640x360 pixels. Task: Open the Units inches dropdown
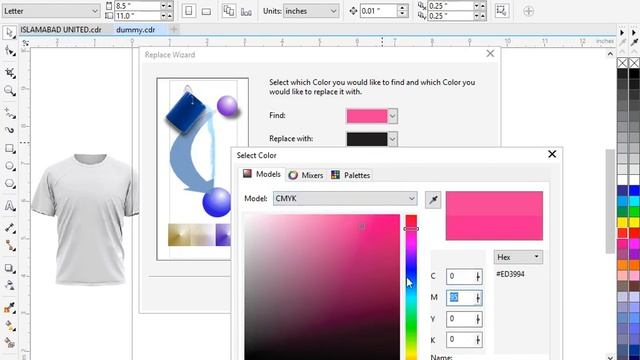click(311, 11)
